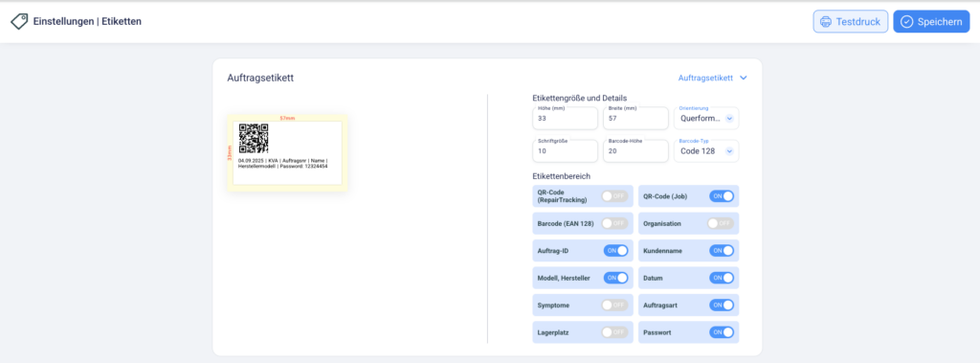Viewport: 980px width, 363px height.
Task: Click the Etikettengröße und Details heading
Action: click(579, 99)
